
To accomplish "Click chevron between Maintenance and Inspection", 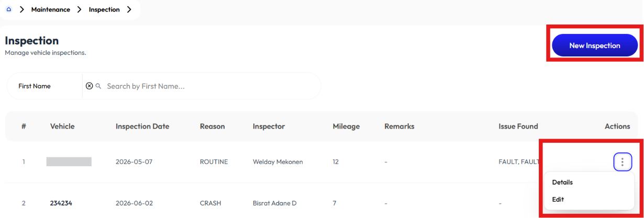I will click(80, 9).
